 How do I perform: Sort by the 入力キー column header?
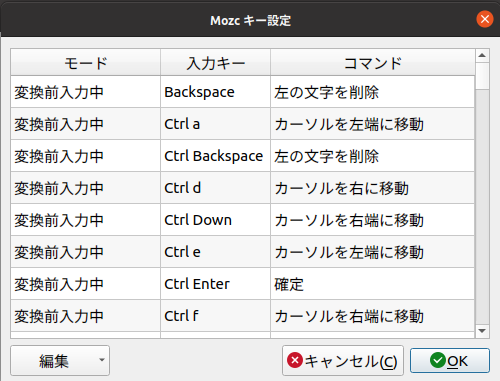[215, 62]
